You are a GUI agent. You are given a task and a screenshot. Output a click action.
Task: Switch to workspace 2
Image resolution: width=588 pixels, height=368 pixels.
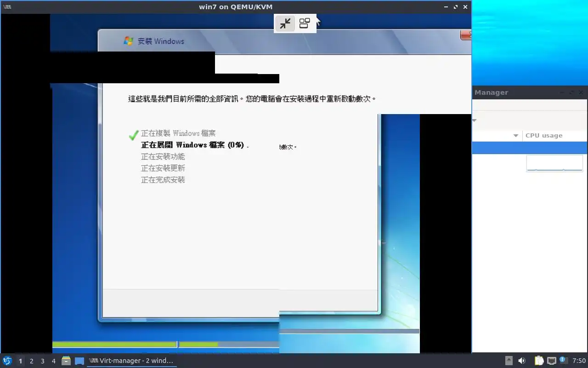click(31, 361)
